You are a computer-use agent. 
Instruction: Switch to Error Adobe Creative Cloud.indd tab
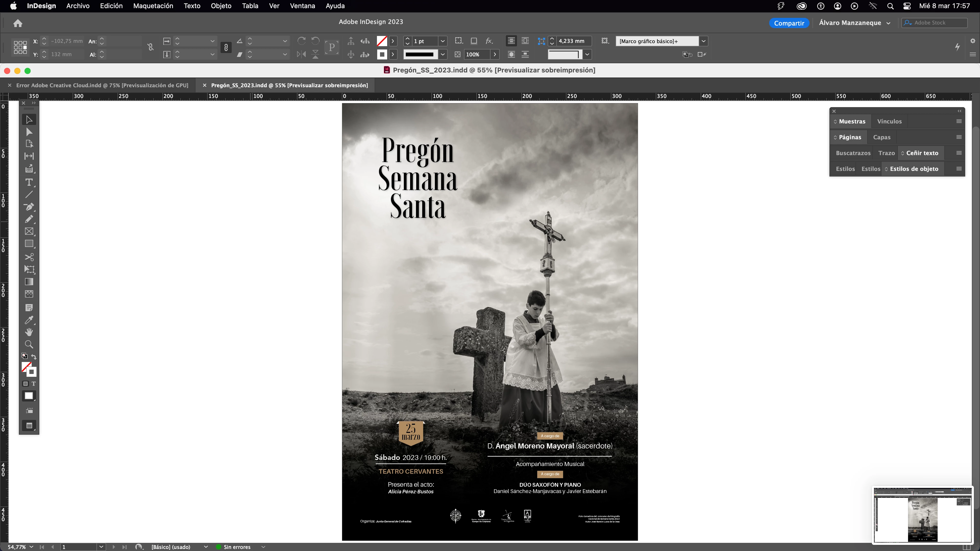[x=102, y=85]
